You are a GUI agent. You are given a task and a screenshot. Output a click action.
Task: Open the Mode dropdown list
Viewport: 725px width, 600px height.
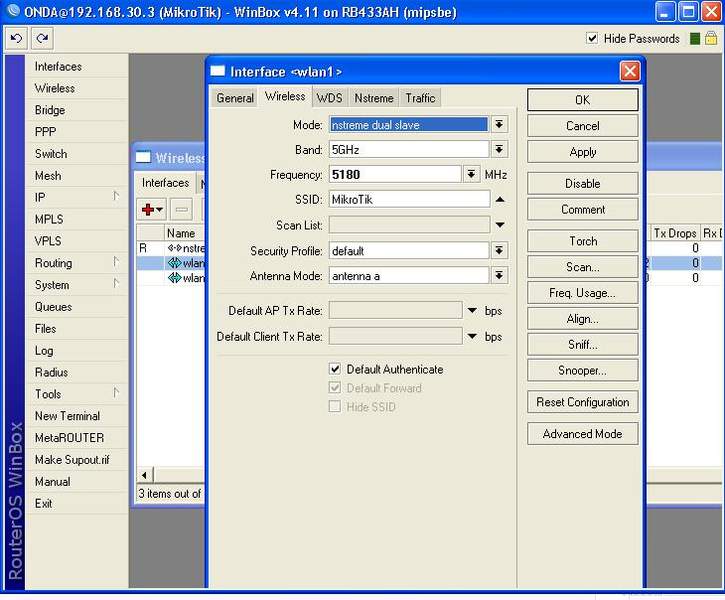499,124
